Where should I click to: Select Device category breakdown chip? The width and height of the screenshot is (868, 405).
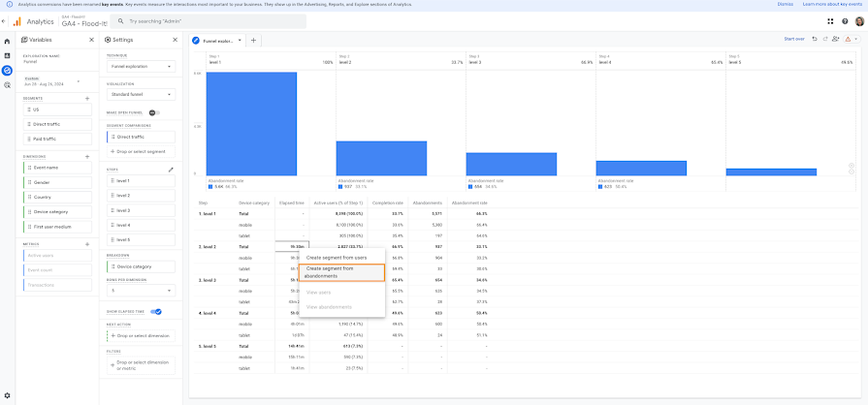pyautogui.click(x=141, y=266)
